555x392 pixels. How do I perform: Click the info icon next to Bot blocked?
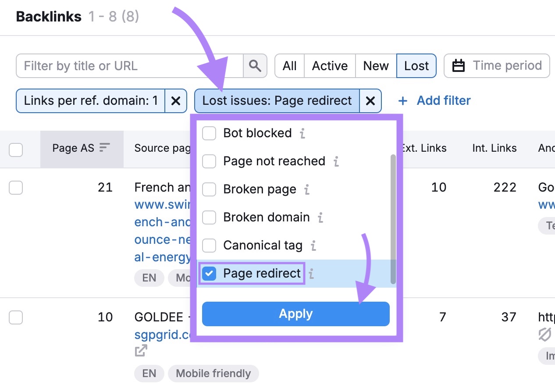(x=302, y=134)
